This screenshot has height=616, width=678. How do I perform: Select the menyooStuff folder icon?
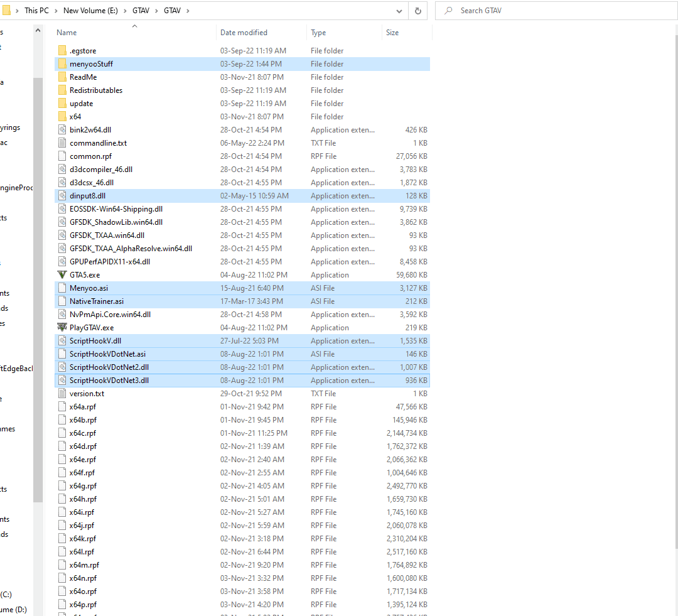tap(62, 64)
